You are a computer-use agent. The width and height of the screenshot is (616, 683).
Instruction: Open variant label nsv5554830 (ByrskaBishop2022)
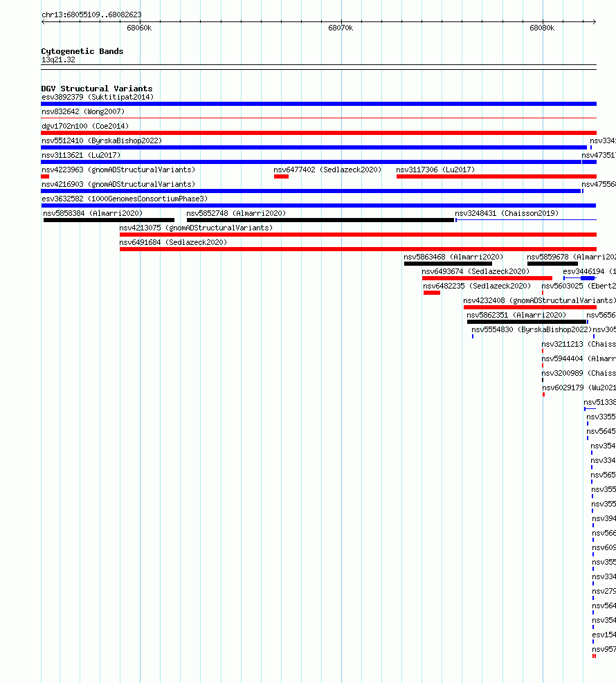click(x=532, y=330)
